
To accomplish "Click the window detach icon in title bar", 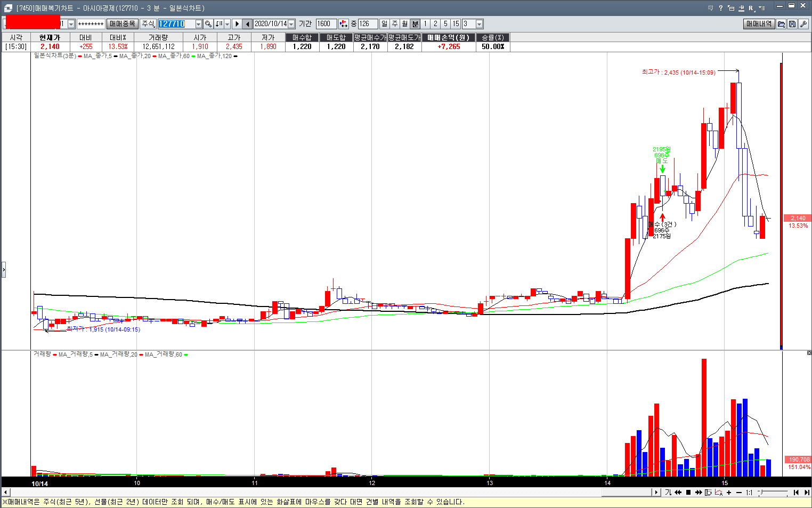I will (731, 8).
